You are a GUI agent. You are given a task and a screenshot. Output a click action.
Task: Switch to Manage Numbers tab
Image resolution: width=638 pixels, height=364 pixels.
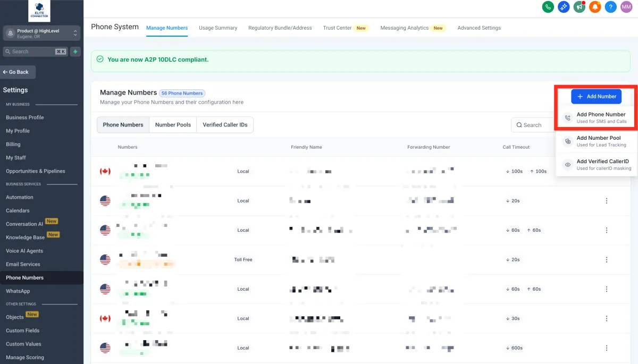167,28
